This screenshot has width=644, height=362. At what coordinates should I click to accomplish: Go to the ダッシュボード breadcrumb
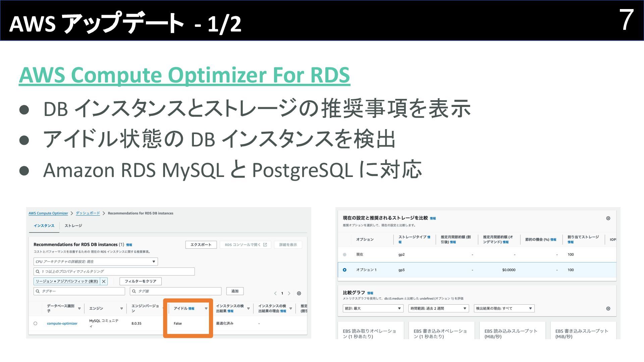[x=88, y=213]
